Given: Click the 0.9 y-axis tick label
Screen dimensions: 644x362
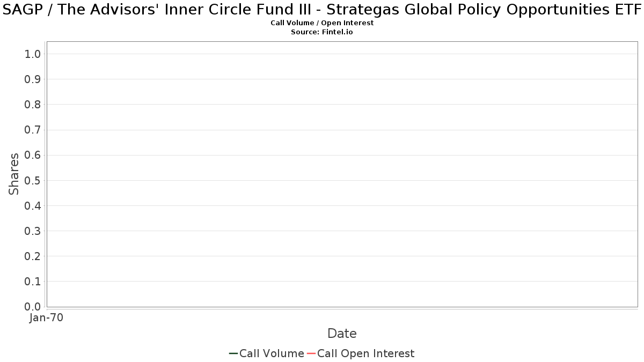Looking at the screenshot, I should 33,79.
